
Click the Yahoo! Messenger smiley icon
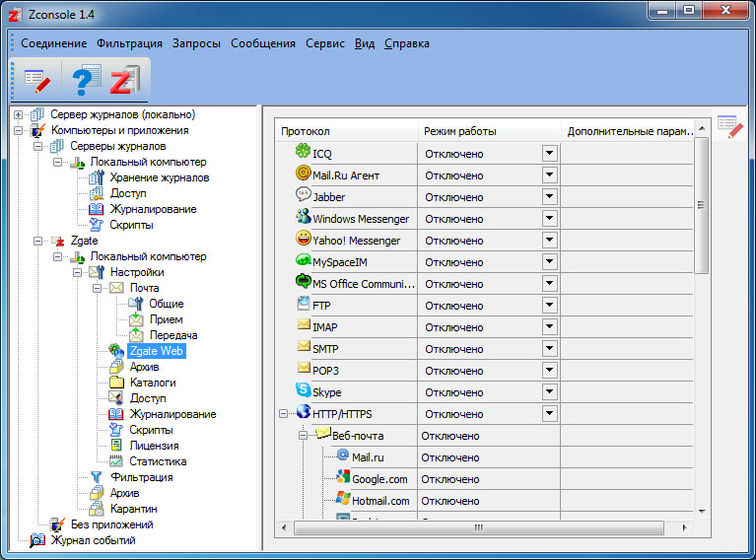coord(303,238)
